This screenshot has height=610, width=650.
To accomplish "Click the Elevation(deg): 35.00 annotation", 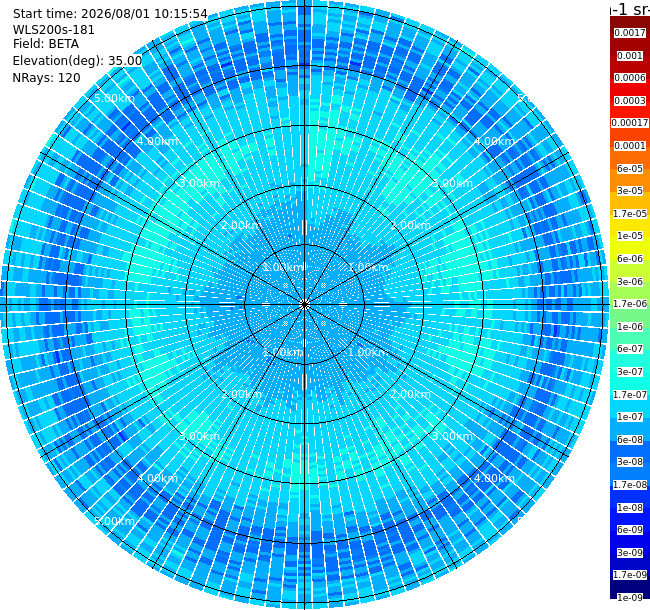I will tap(77, 61).
